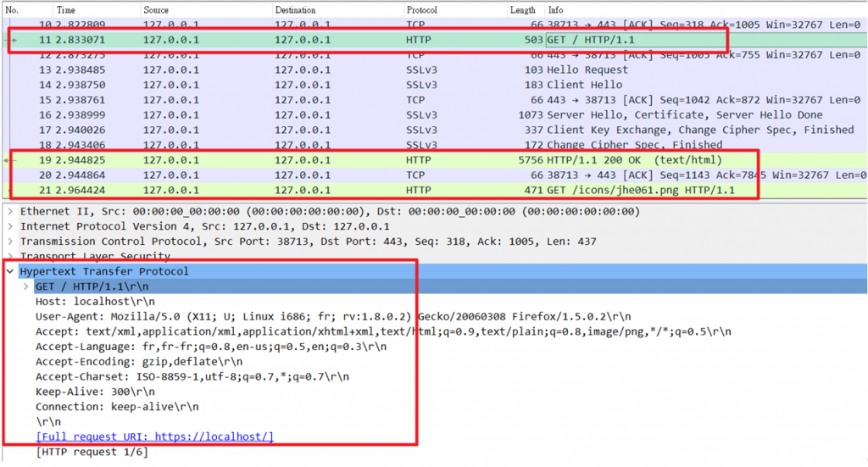
Task: Click the 5756 length cell of packet 19
Action: (x=531, y=160)
